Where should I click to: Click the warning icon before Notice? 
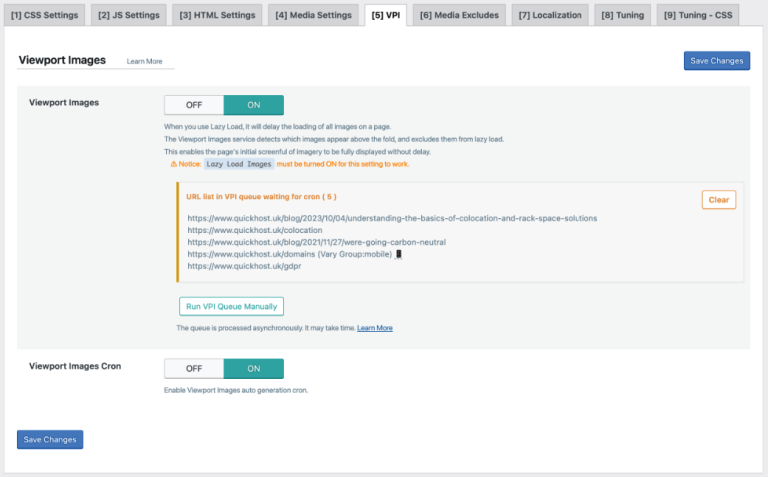pyautogui.click(x=173, y=164)
